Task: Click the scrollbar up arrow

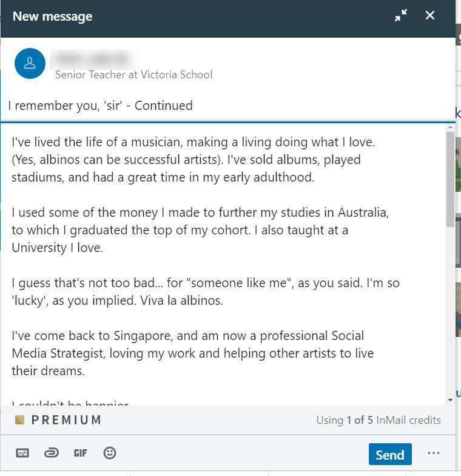Action: point(450,127)
